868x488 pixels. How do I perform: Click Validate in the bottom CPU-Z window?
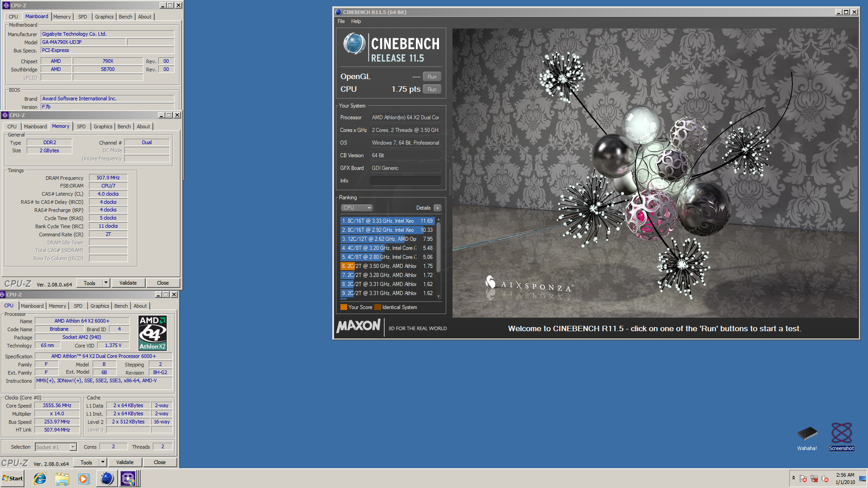pyautogui.click(x=125, y=462)
